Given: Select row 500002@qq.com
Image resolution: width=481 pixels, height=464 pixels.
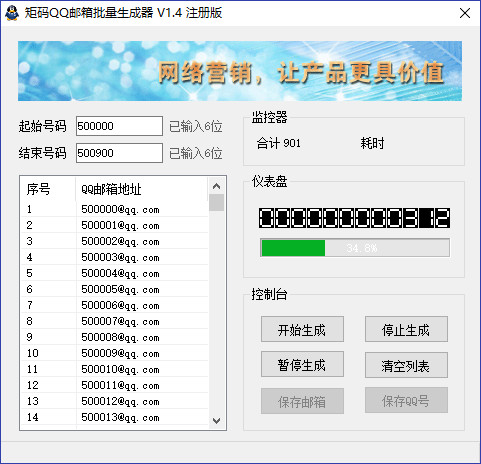Looking at the screenshot, I should pyautogui.click(x=115, y=241).
